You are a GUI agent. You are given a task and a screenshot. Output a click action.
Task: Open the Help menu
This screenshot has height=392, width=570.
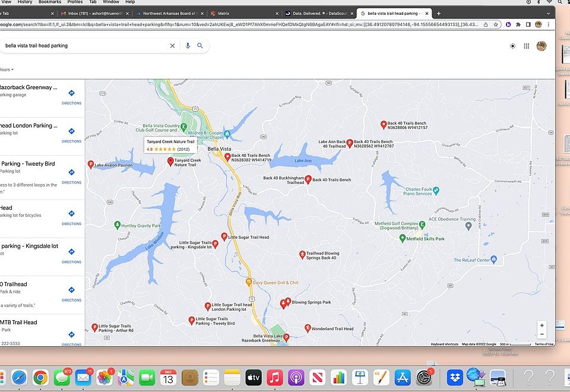130,2
